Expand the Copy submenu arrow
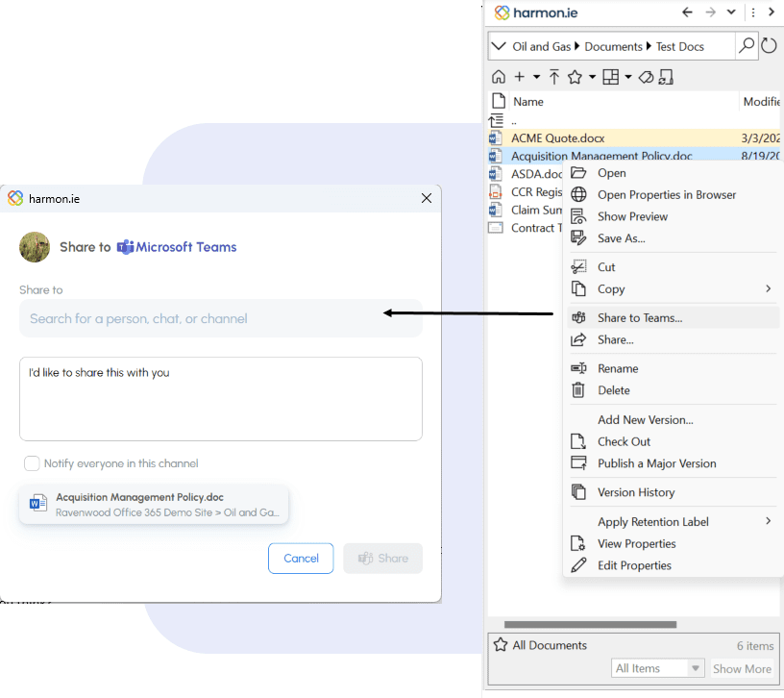Image resolution: width=784 pixels, height=698 pixels. click(768, 288)
